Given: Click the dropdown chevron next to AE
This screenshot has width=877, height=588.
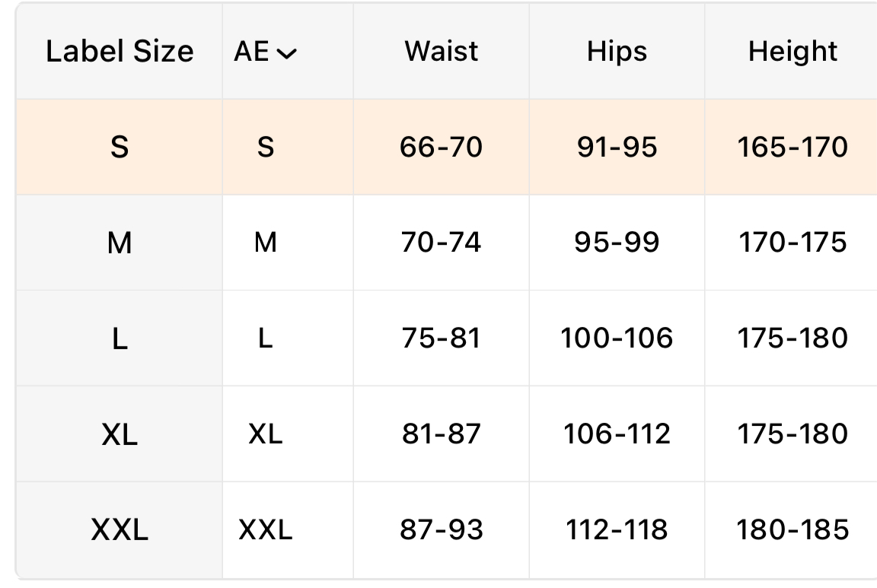Looking at the screenshot, I should click(289, 53).
